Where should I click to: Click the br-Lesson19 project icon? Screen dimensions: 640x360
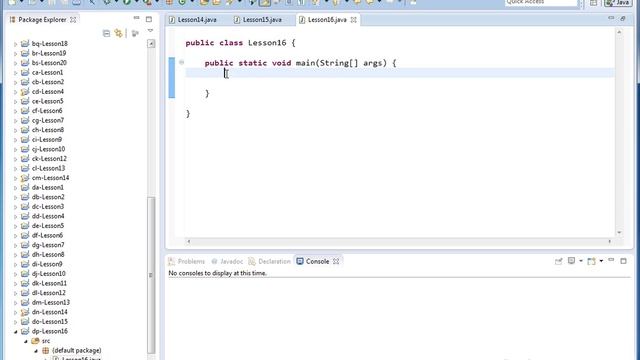[x=25, y=53]
